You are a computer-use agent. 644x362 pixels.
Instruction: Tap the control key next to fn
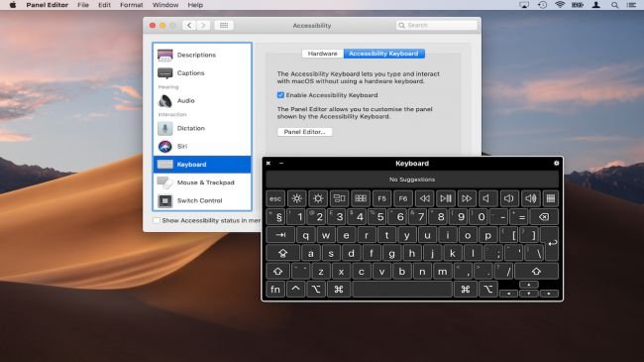pos(295,290)
